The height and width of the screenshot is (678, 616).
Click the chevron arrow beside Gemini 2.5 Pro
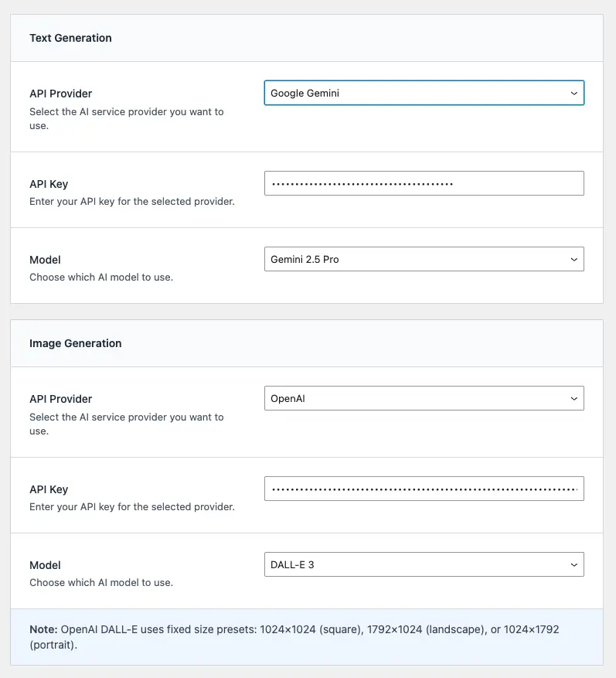[573, 260]
